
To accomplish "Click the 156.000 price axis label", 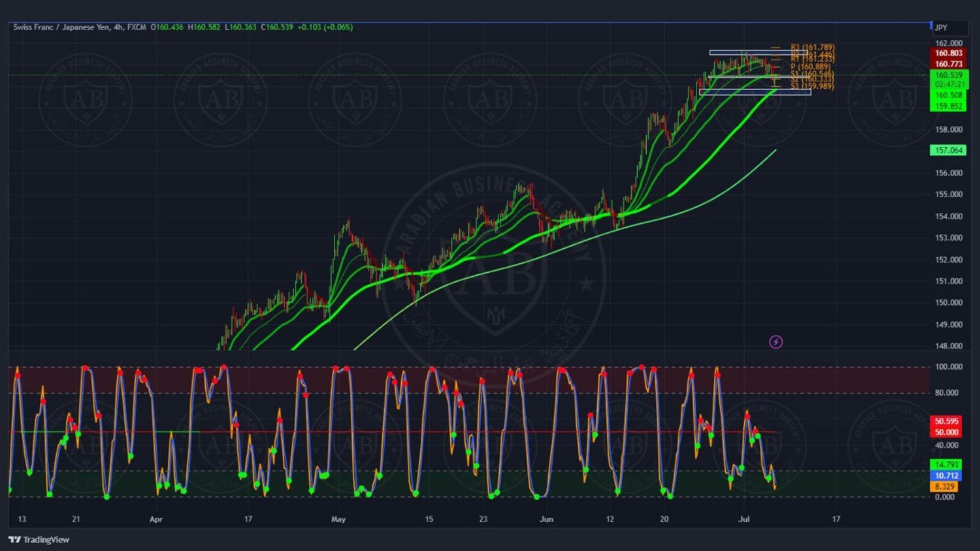I will pos(949,173).
